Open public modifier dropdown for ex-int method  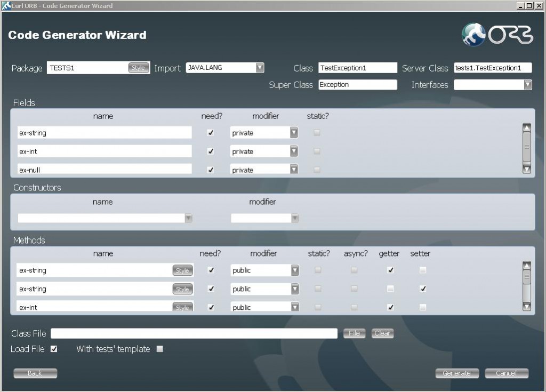(295, 307)
